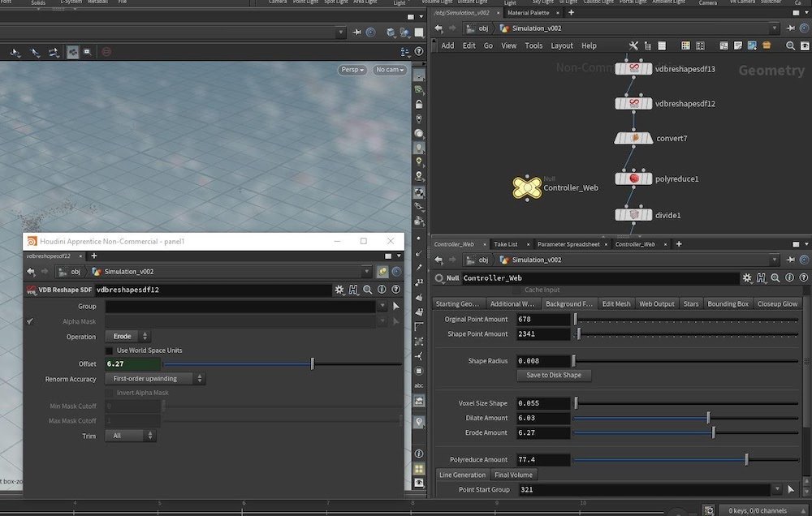
Task: Enable the Use World Space Units checkbox
Action: 110,350
